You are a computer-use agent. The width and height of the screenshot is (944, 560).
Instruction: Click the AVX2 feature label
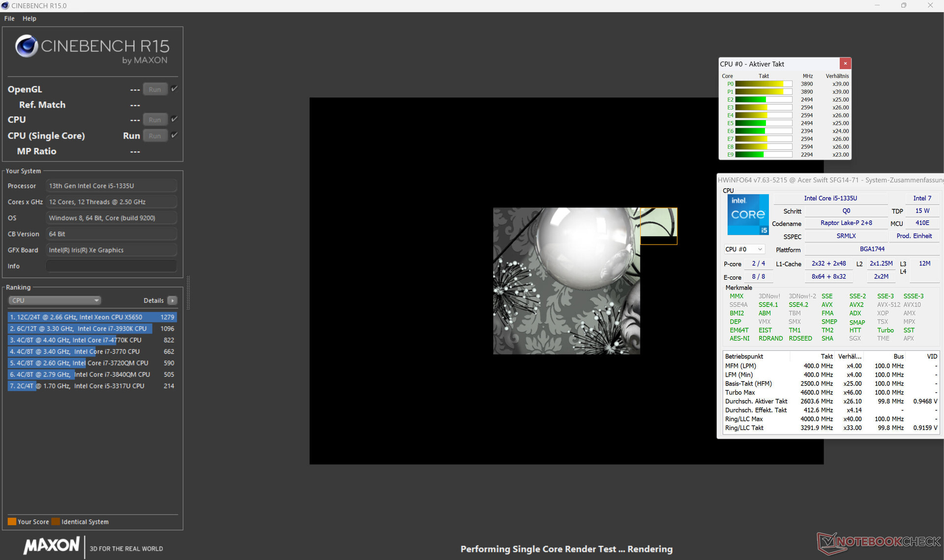[856, 305]
